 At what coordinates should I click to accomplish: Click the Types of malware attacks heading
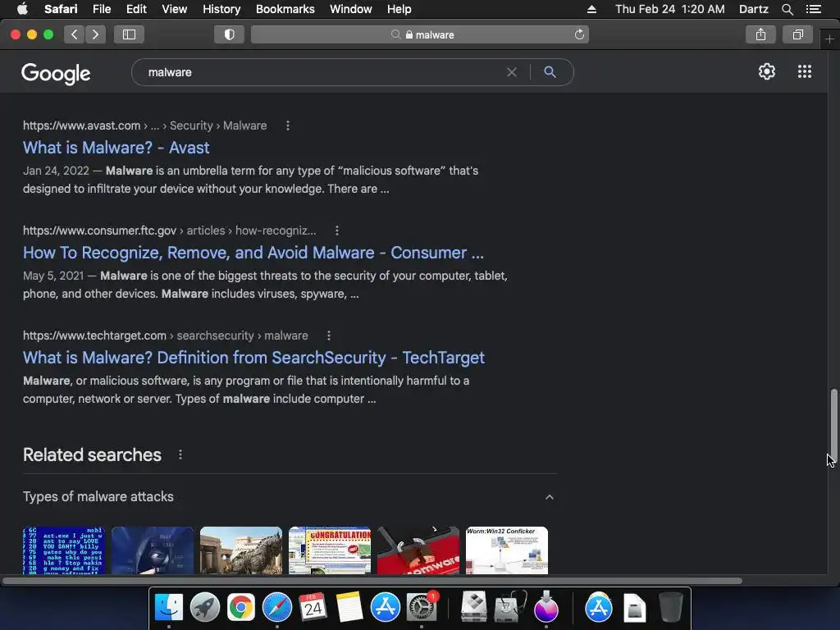coord(98,496)
